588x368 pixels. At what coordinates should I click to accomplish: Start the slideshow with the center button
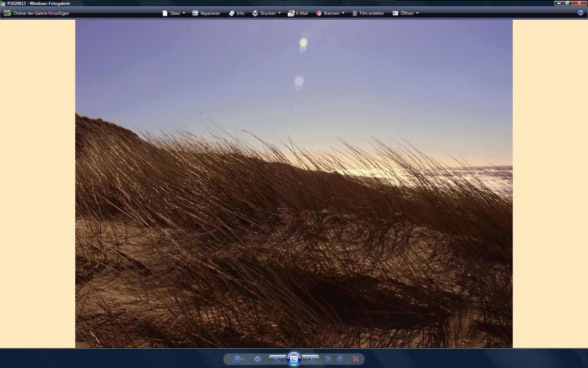tap(294, 359)
